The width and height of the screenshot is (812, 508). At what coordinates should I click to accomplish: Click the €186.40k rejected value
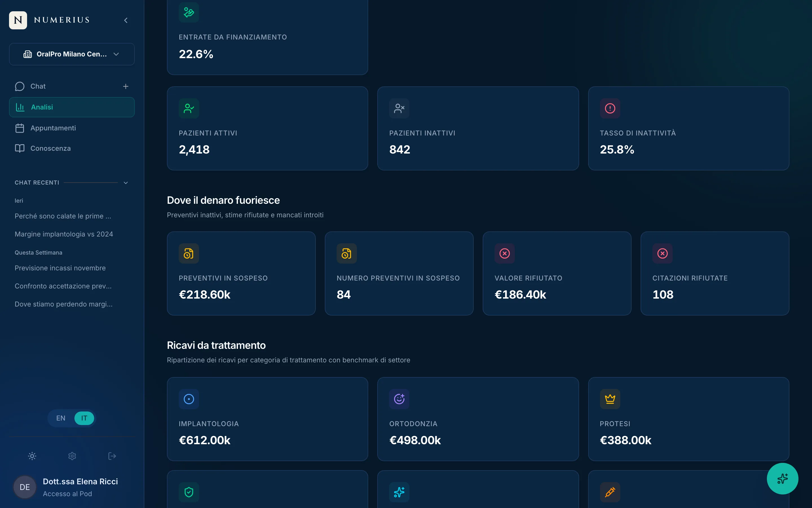click(x=520, y=295)
